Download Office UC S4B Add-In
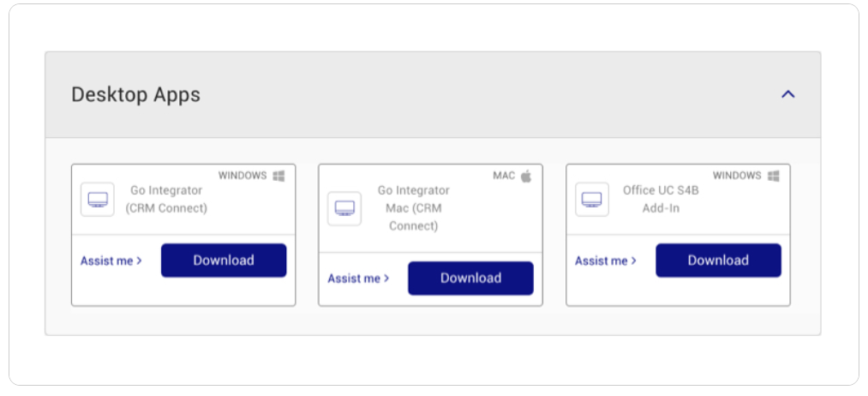This screenshot has width=868, height=396. 718,261
